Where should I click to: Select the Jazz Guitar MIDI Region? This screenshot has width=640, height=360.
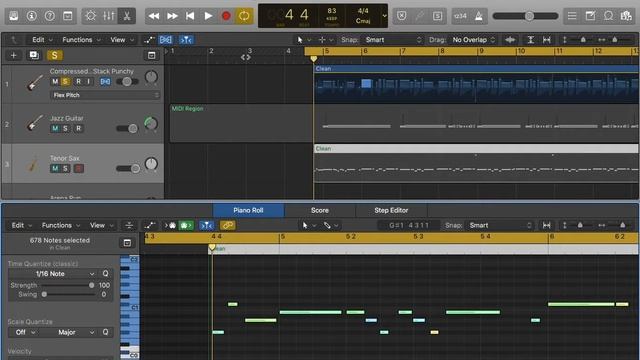(x=241, y=123)
